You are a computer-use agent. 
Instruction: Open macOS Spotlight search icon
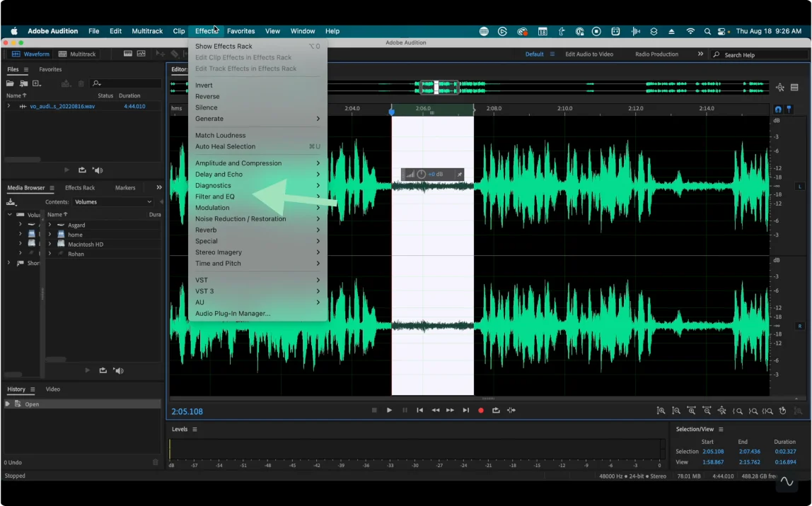pyautogui.click(x=707, y=31)
